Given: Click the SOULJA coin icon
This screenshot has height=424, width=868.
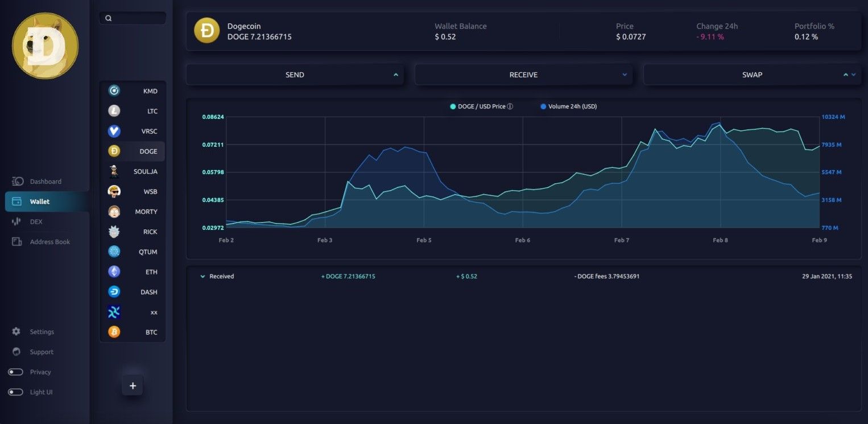Looking at the screenshot, I should click(x=114, y=171).
